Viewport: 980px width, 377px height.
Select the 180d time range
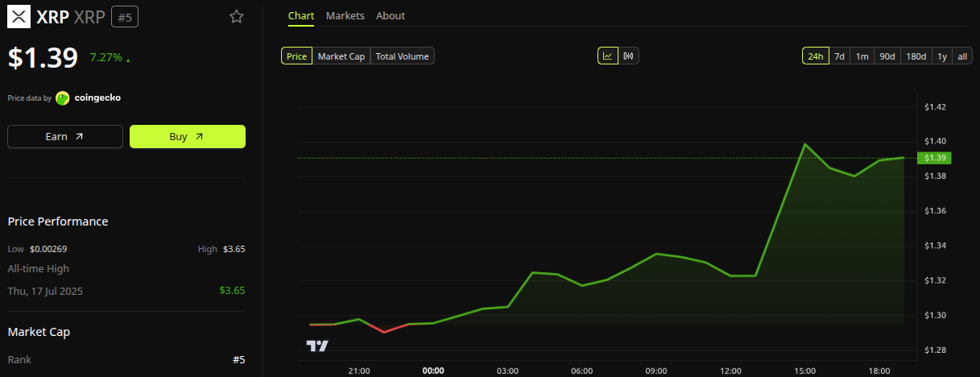[916, 56]
